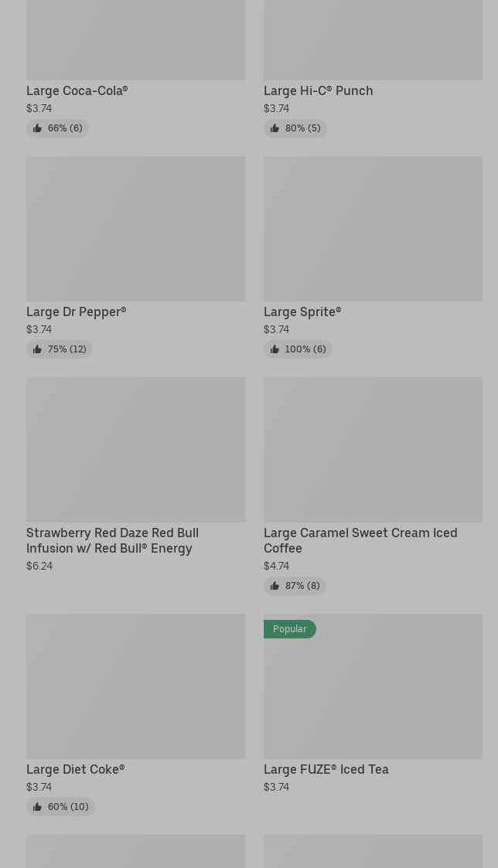Click thumbs-up icon under Caramel Sweet Cream Iced Coffee
Image resolution: width=498 pixels, height=868 pixels.
click(275, 586)
